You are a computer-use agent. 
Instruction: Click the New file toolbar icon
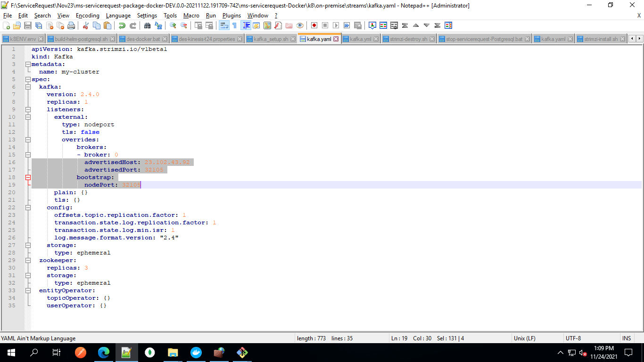point(7,25)
